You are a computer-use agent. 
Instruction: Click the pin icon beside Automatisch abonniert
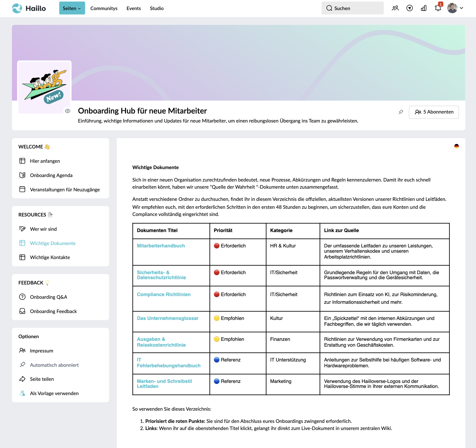[23, 365]
